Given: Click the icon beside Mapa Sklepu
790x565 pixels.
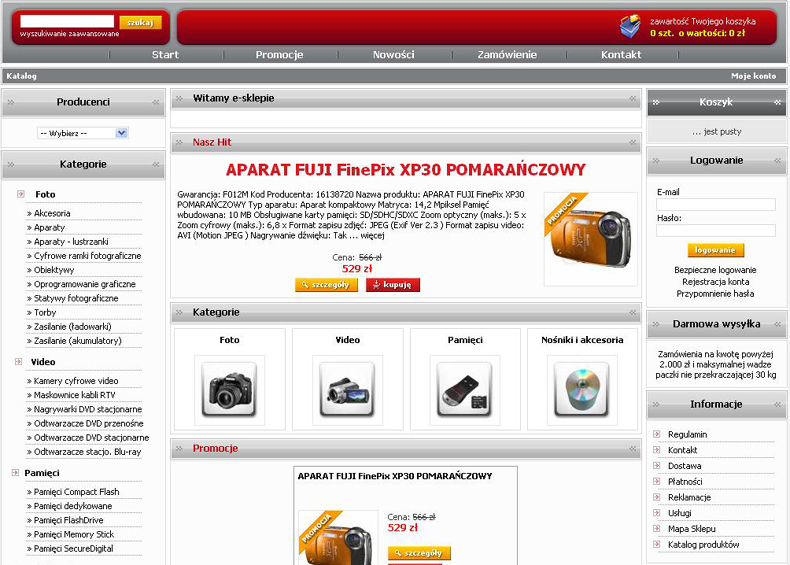Looking at the screenshot, I should point(656,528).
